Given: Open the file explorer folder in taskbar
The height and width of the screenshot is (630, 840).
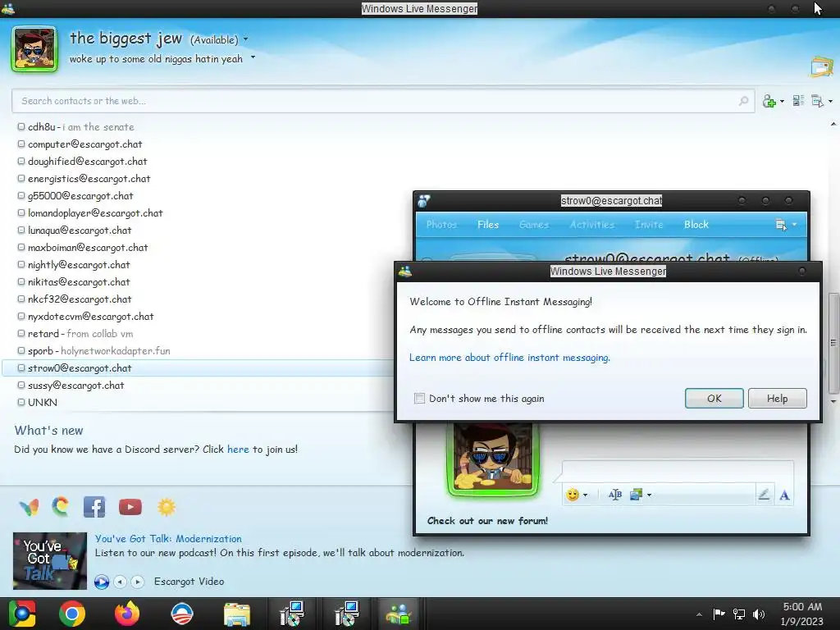Looking at the screenshot, I should (237, 614).
